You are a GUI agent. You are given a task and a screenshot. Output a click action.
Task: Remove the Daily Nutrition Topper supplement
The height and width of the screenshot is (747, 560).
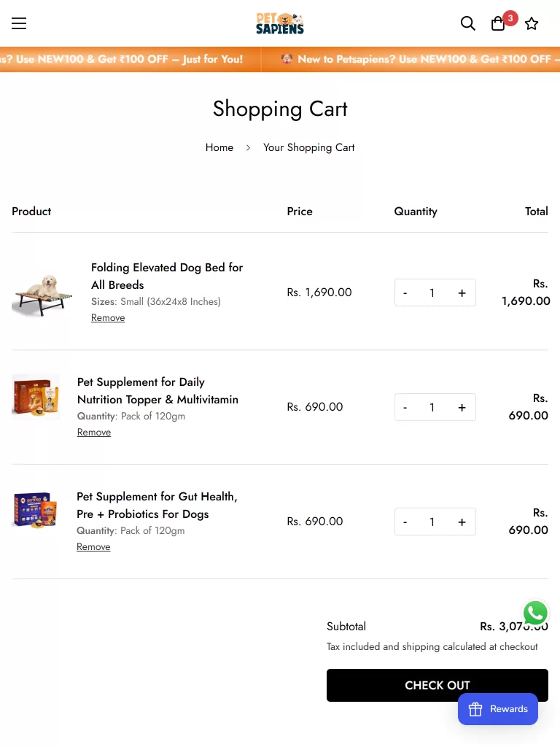[94, 433]
